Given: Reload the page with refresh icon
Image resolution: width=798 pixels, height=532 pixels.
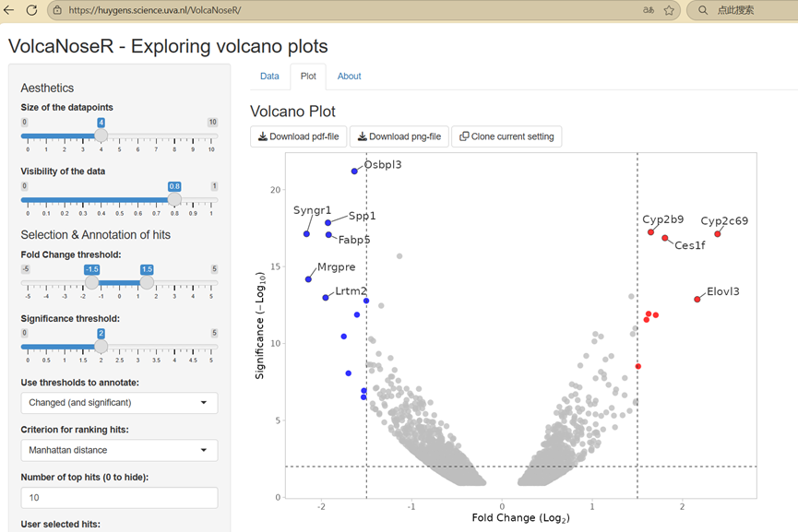Looking at the screenshot, I should pos(31,9).
